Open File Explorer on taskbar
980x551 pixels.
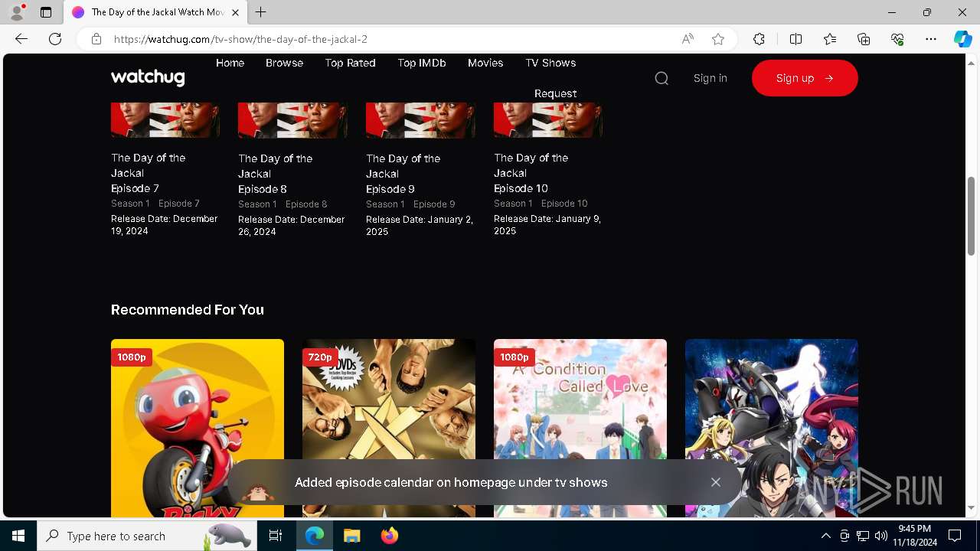[351, 536]
